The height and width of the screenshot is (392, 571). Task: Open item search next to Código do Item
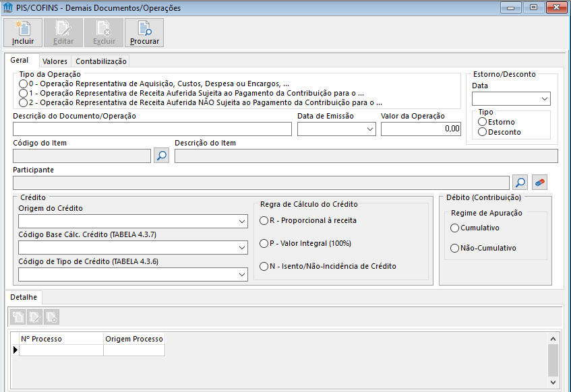coord(161,156)
